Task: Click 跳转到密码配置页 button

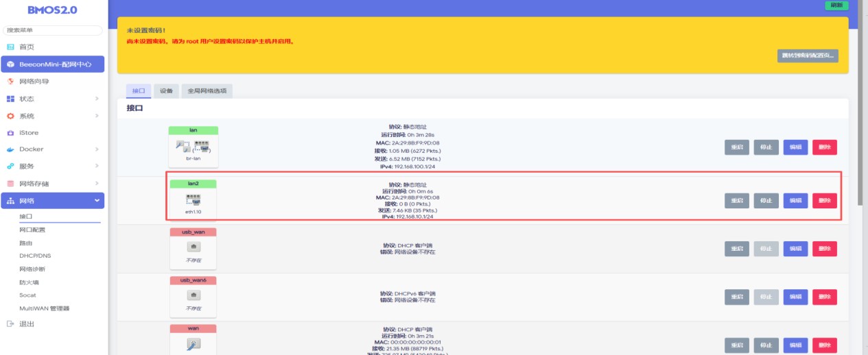Action: 808,56
